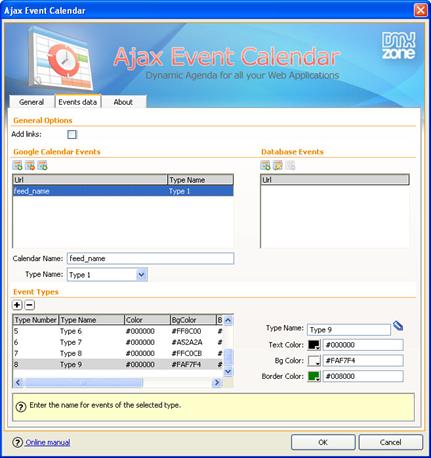Image resolution: width=431 pixels, height=458 pixels.
Task: Click the OK button
Action: point(323,442)
